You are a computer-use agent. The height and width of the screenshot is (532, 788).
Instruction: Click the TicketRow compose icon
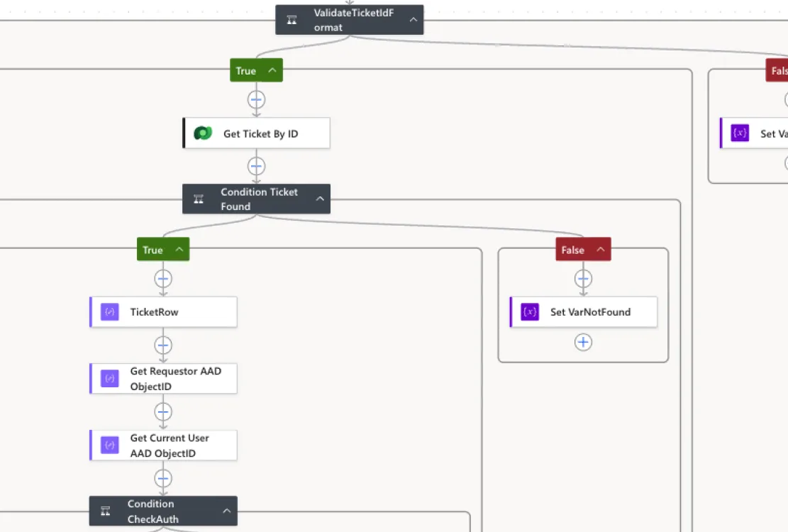[109, 312]
